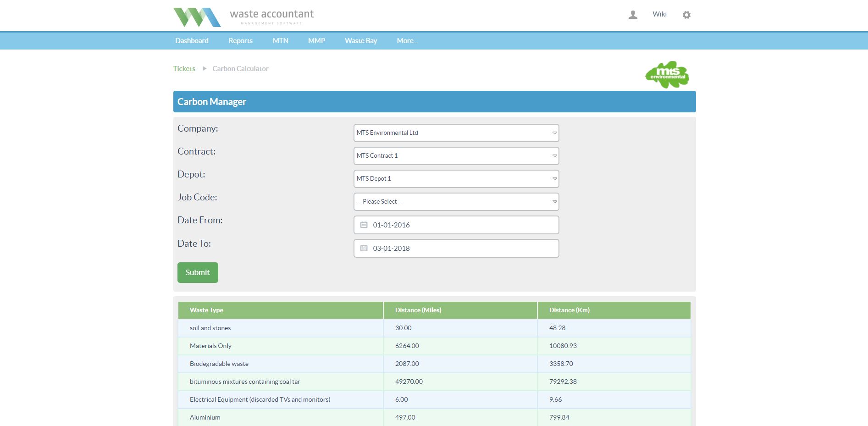Select a Job Code from dropdown

pyautogui.click(x=456, y=202)
